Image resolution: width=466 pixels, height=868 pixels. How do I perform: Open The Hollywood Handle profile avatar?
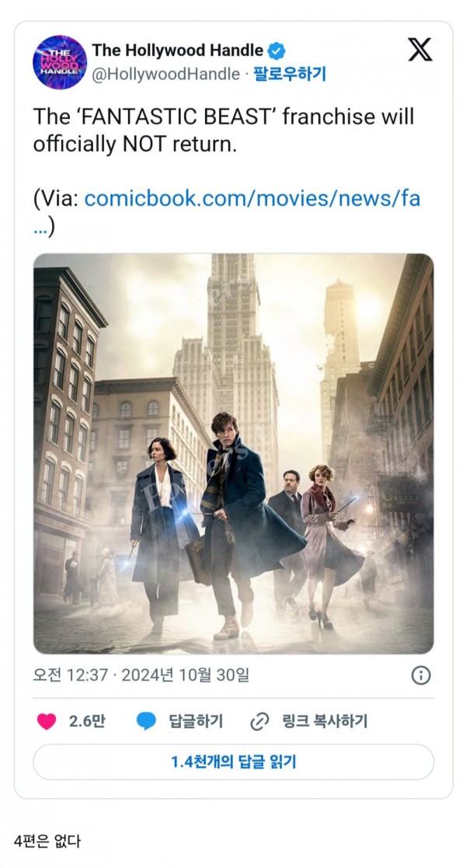click(x=60, y=62)
